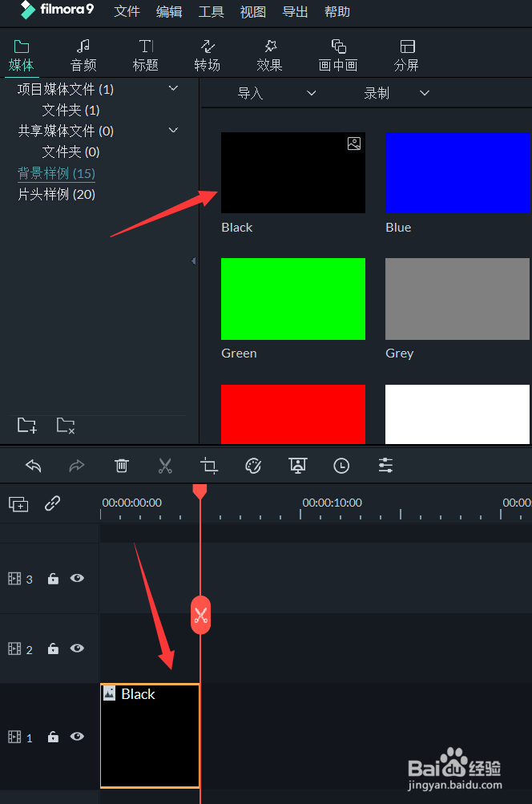The height and width of the screenshot is (804, 532).
Task: Switch to the 音频 audio tab
Action: point(83,55)
